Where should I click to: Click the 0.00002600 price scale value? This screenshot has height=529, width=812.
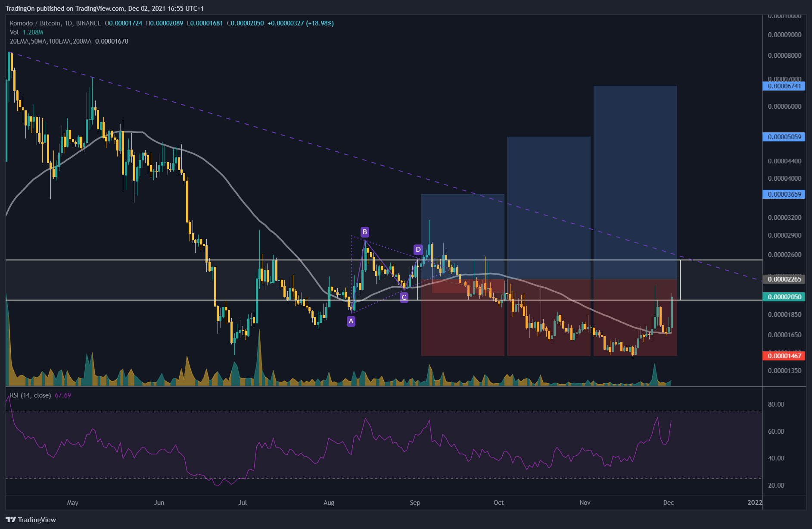coord(785,255)
